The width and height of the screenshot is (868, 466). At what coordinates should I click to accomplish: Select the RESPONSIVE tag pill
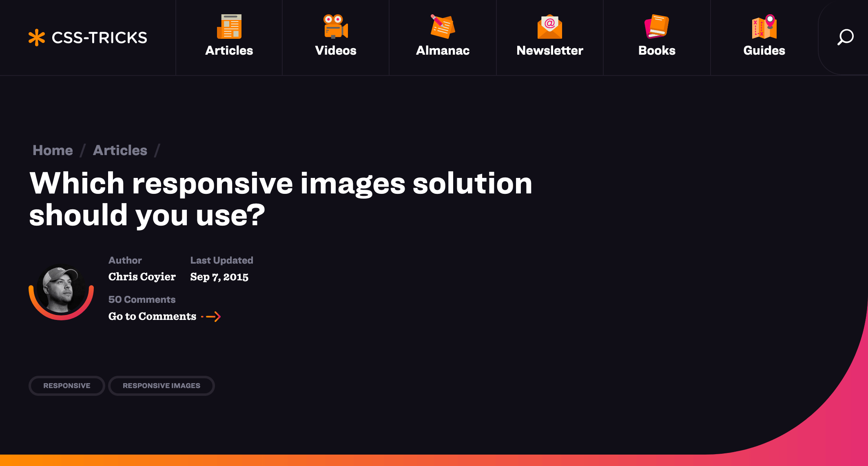pos(67,386)
